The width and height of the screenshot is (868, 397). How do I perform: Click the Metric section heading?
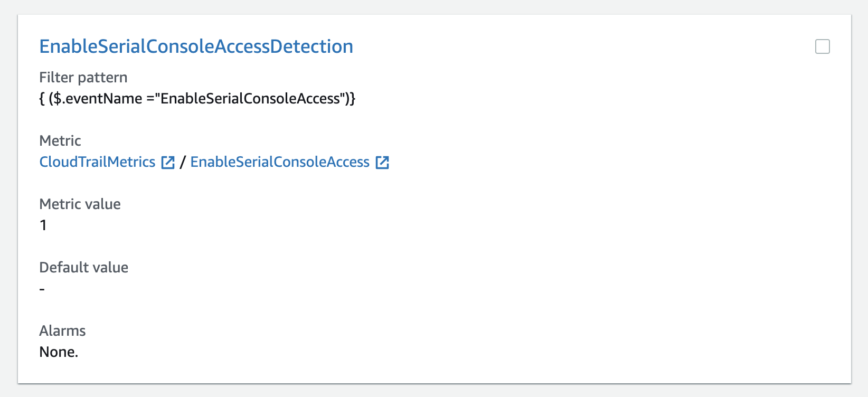coord(60,140)
